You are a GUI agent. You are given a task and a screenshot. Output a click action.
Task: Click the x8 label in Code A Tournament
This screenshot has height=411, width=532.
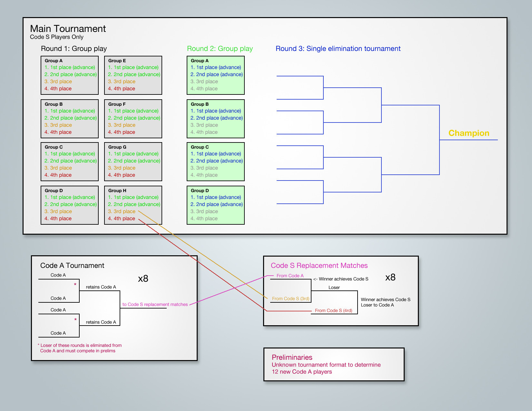[x=143, y=279]
